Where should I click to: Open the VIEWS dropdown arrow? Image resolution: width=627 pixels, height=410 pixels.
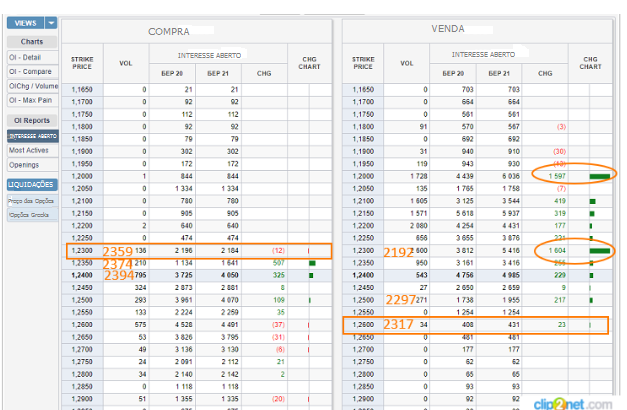pyautogui.click(x=51, y=22)
